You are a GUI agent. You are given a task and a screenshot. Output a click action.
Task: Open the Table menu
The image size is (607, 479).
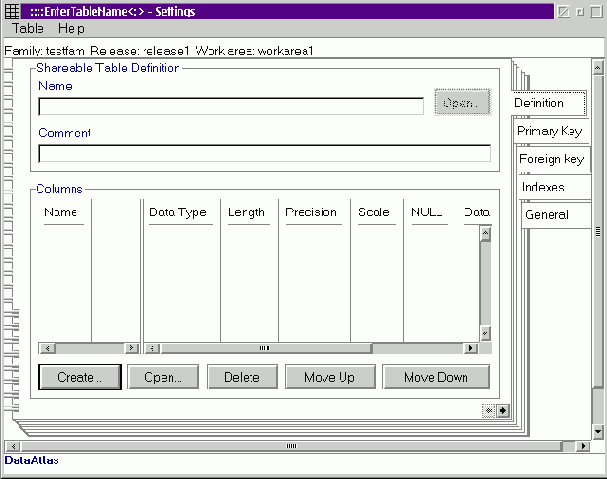[28, 29]
